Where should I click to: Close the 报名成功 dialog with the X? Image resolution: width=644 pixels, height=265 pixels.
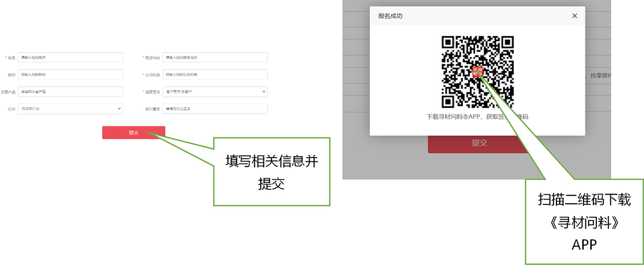coord(574,16)
